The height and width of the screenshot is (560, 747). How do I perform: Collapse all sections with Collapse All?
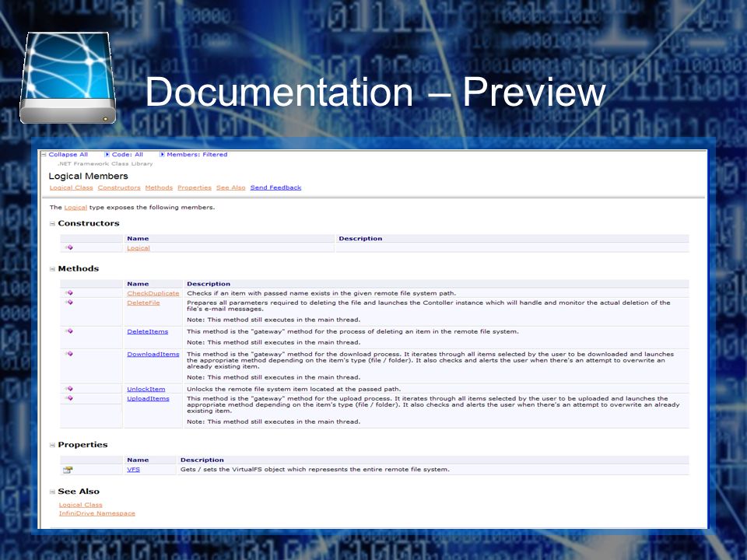68,154
